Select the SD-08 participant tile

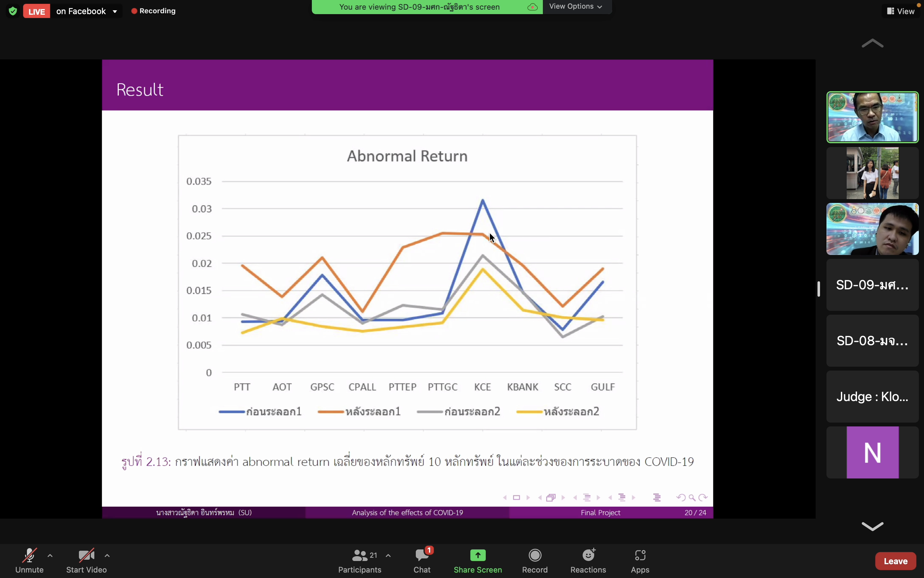point(872,341)
